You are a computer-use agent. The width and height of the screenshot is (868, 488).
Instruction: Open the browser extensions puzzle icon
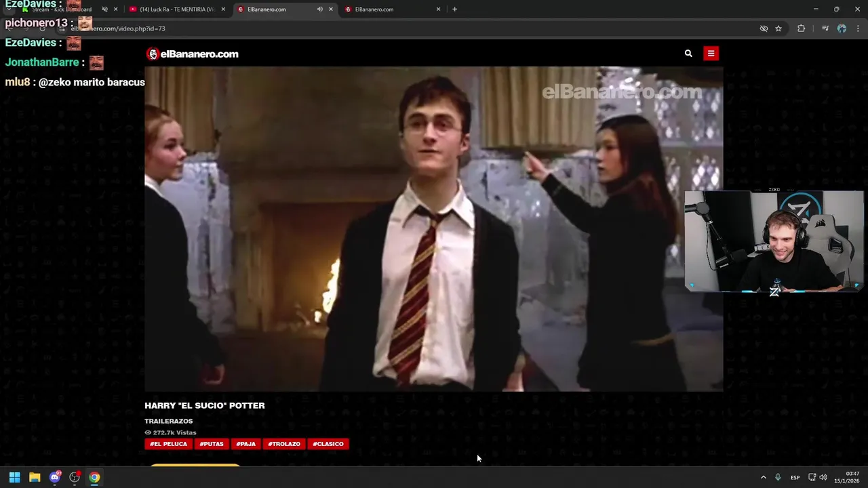pos(801,28)
